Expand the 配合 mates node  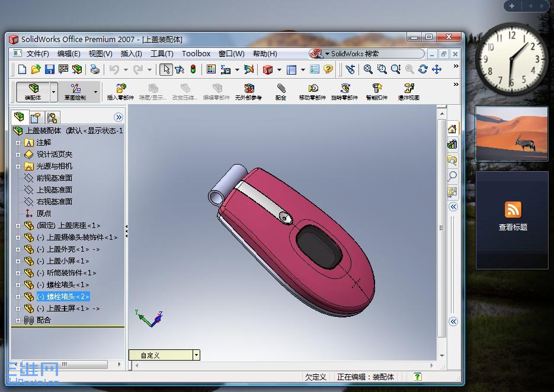click(x=18, y=320)
